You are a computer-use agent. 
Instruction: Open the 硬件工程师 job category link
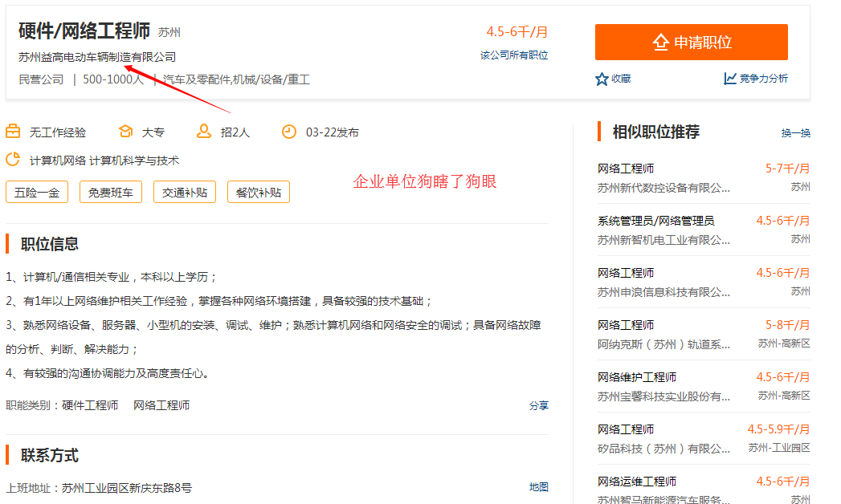point(90,406)
